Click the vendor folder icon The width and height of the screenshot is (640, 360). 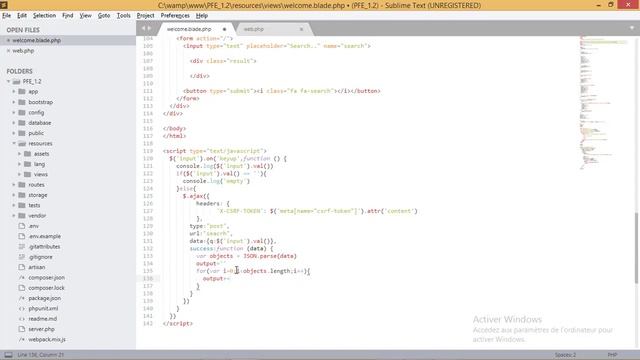(x=22, y=216)
